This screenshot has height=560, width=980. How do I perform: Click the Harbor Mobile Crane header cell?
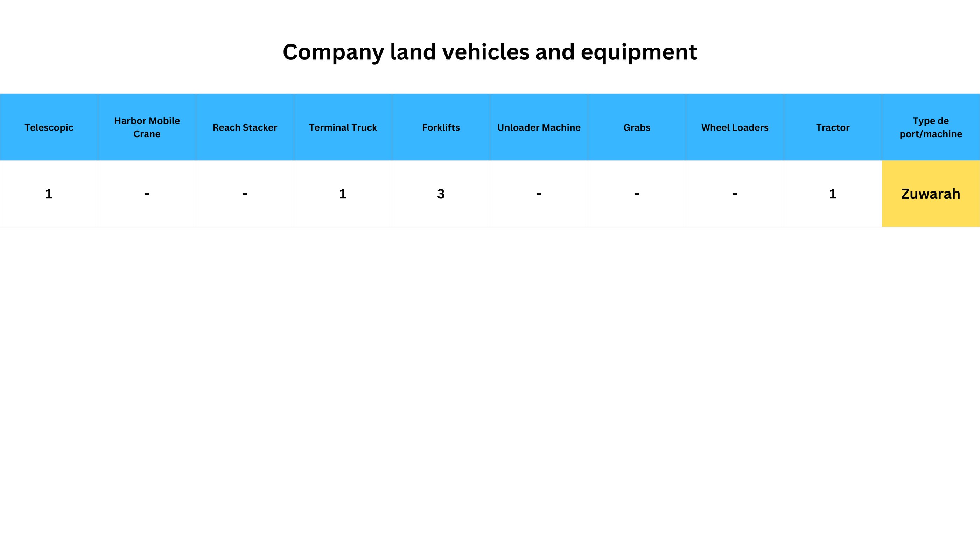coord(147,127)
